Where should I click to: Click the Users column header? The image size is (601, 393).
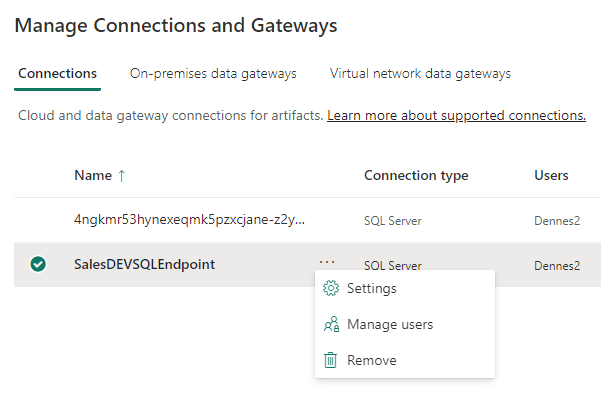(x=551, y=176)
